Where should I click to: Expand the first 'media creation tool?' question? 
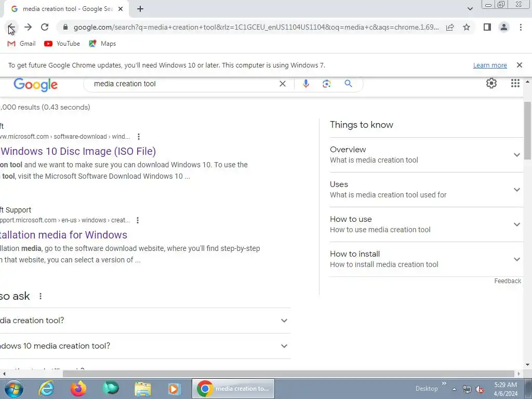click(145, 321)
